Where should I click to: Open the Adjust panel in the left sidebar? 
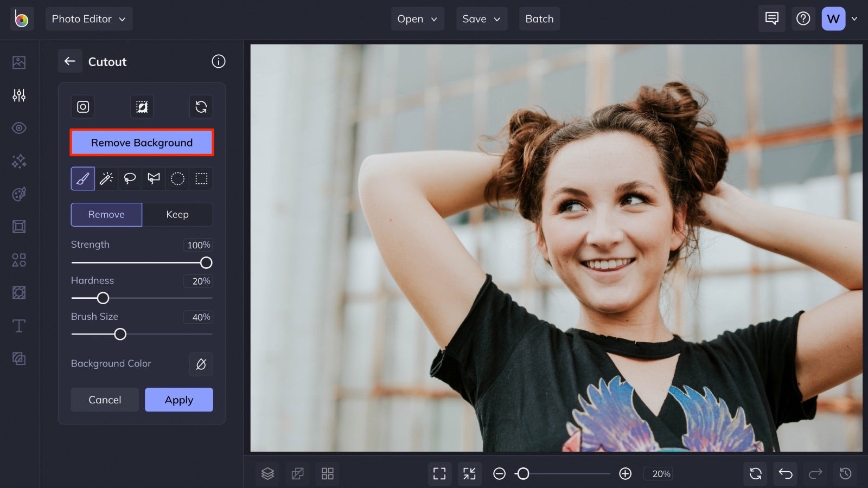coord(19,95)
